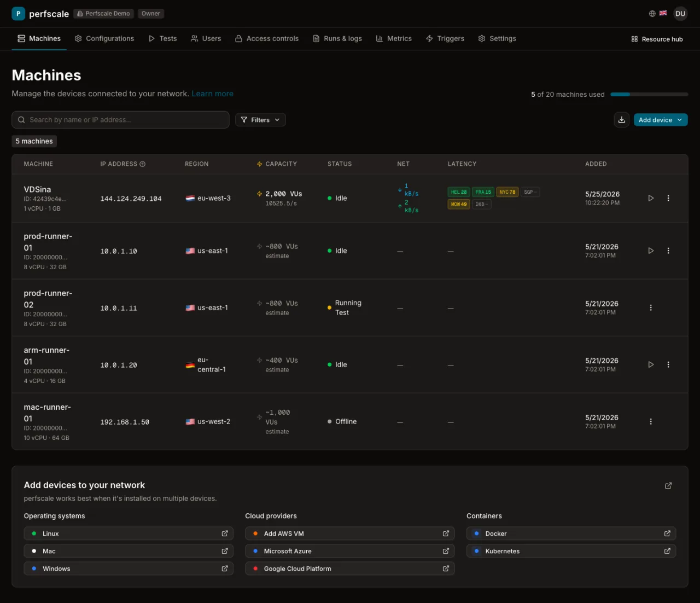Click the NYC 78 latency badge
Screen dimensions: 700x603
tap(507, 192)
